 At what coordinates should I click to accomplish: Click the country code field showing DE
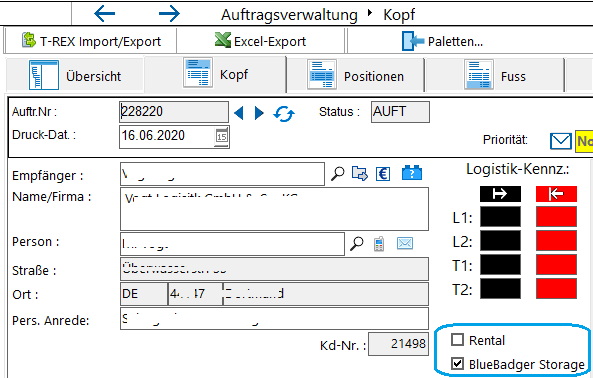click(144, 294)
